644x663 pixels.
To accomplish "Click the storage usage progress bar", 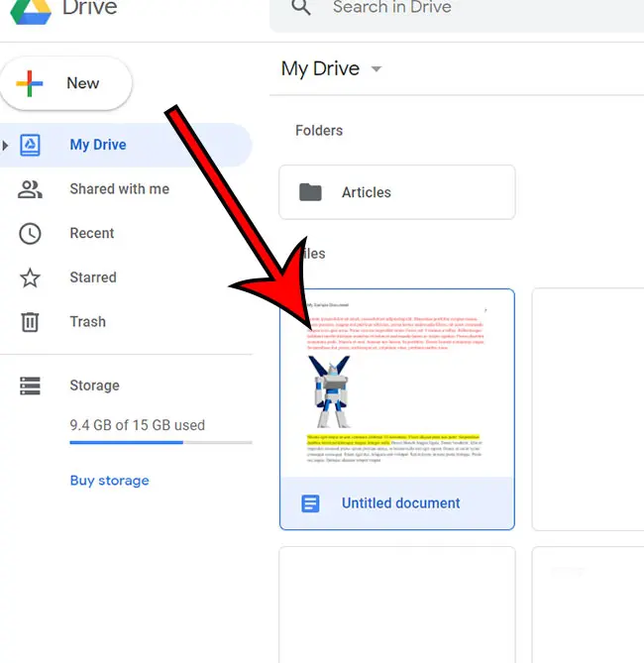I will click(x=159, y=442).
